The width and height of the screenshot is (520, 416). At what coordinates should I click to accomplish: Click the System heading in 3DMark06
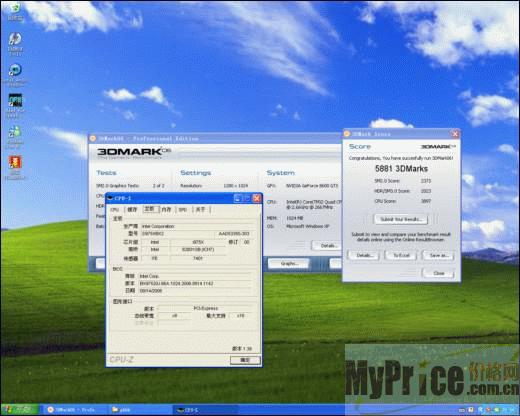(x=281, y=173)
